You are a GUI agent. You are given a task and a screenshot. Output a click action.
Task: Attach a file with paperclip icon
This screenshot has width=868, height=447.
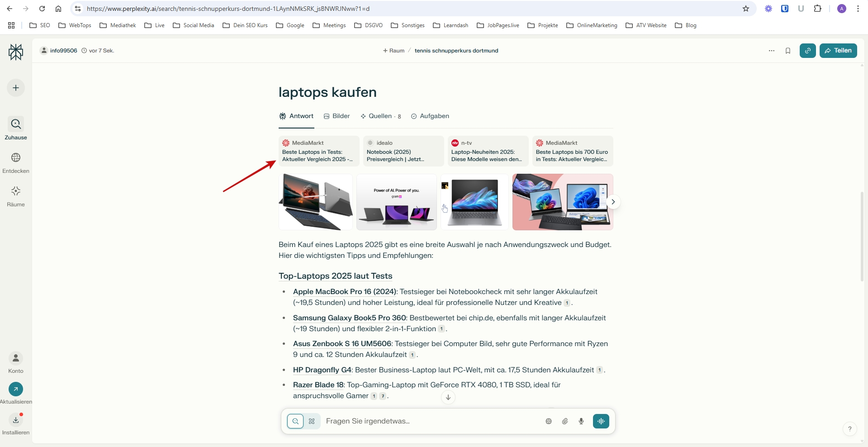565,421
